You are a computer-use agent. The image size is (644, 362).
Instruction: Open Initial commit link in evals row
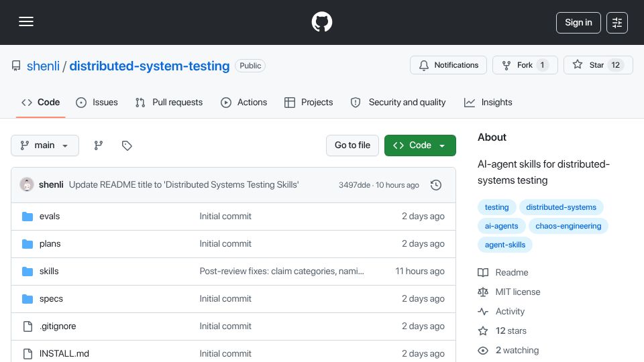[225, 217]
